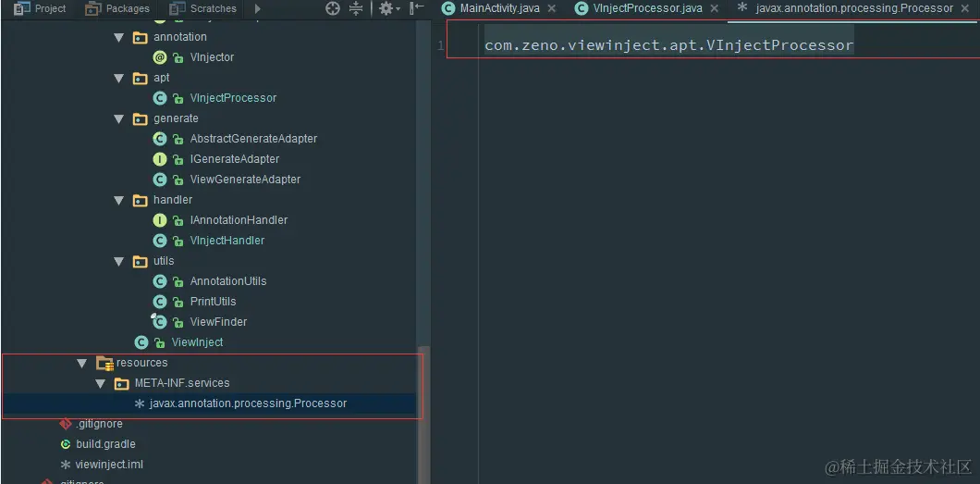Select ViewFinder class

(x=218, y=322)
